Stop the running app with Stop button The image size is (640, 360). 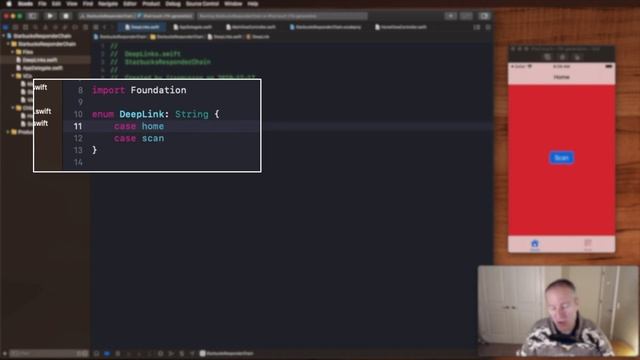pyautogui.click(x=65, y=16)
